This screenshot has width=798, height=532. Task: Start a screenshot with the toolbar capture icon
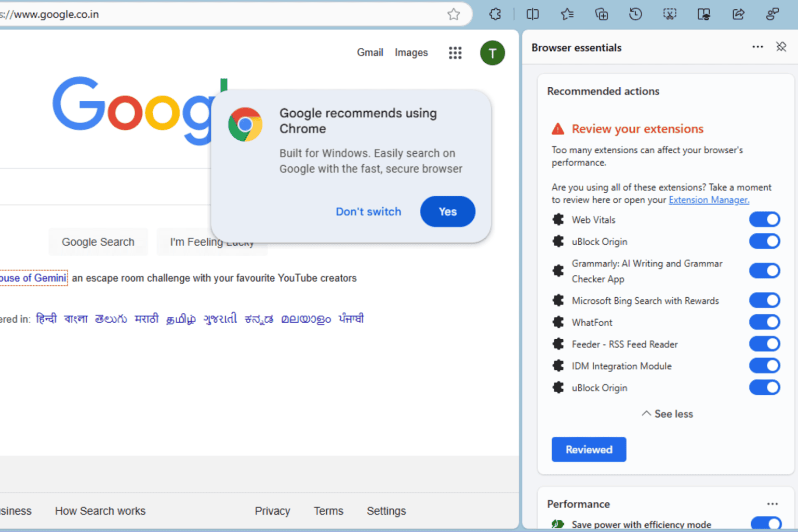670,14
